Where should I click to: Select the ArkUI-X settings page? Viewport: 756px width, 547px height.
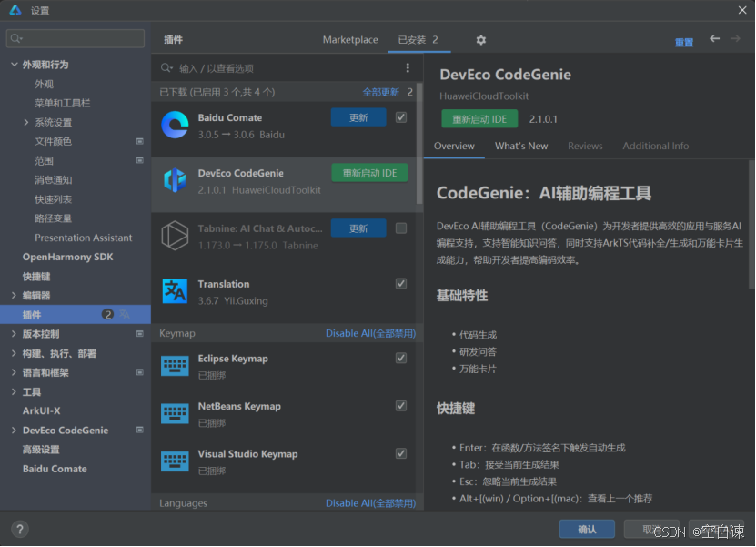click(x=42, y=410)
